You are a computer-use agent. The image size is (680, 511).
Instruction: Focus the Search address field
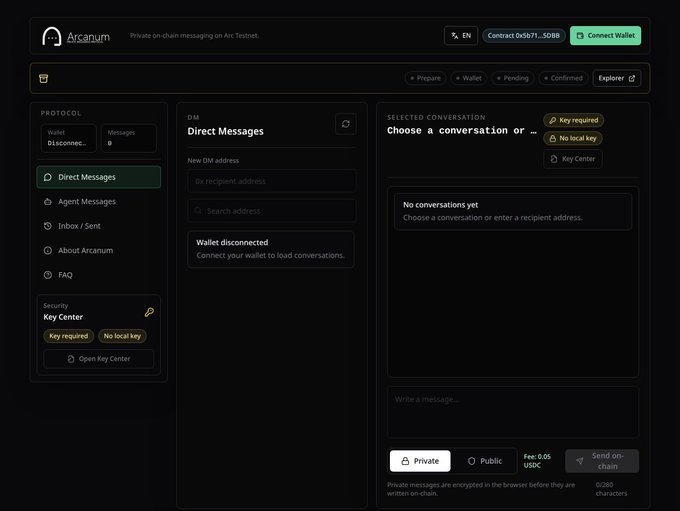tap(272, 211)
